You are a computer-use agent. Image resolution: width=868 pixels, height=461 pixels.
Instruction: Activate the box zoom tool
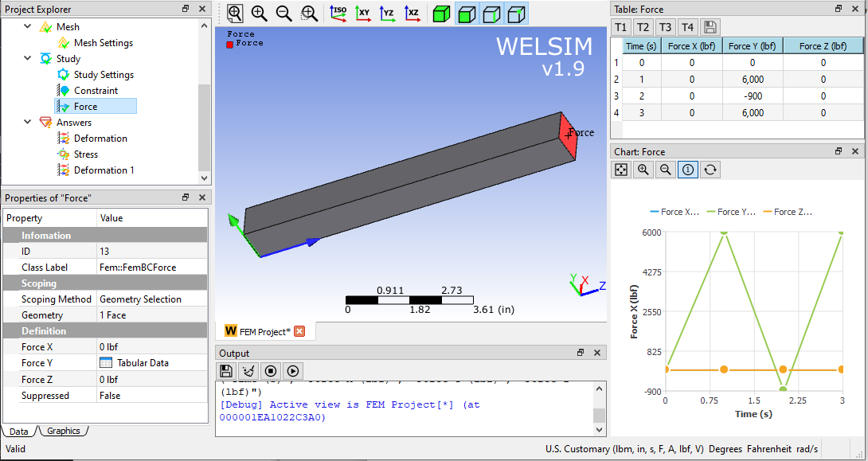pos(309,14)
